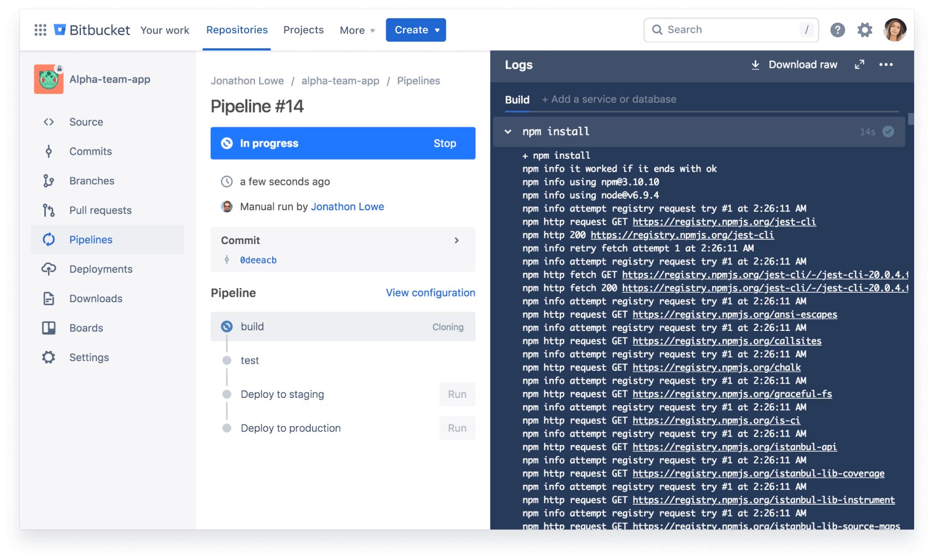
Task: Open the logs more options menu
Action: 886,65
